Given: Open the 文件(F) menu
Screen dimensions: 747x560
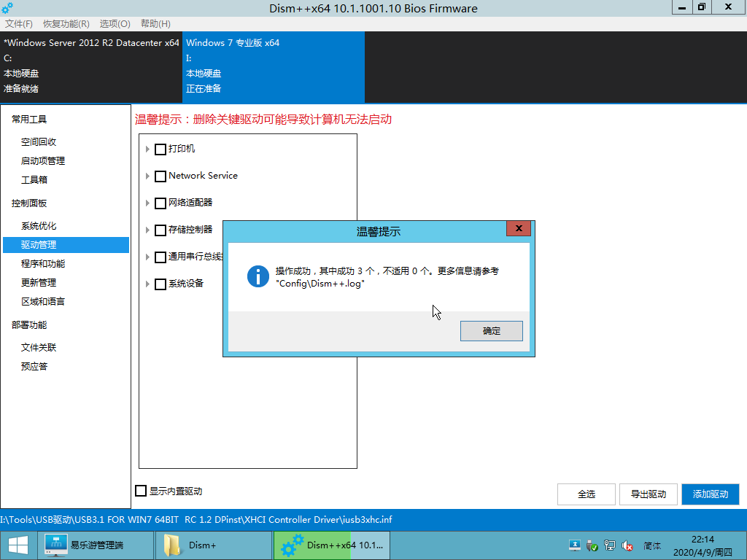Looking at the screenshot, I should pyautogui.click(x=18, y=24).
